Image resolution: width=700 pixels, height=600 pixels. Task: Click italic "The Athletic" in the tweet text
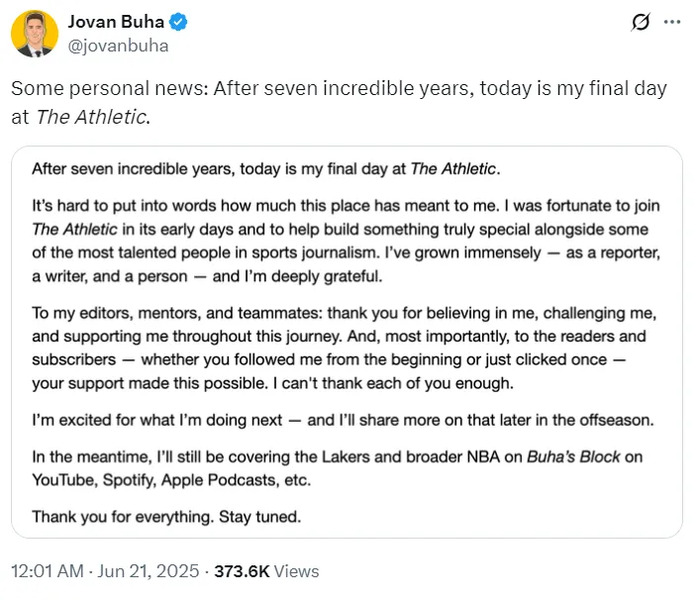92,117
